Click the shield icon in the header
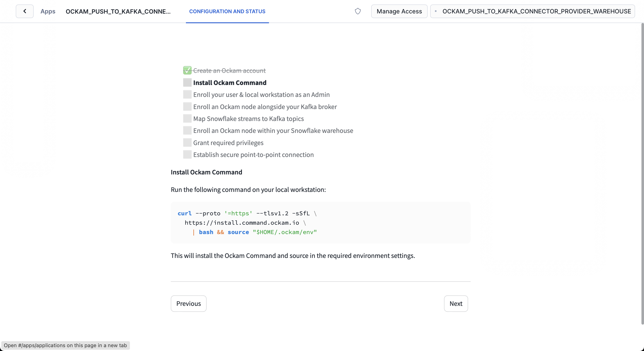 (x=358, y=11)
